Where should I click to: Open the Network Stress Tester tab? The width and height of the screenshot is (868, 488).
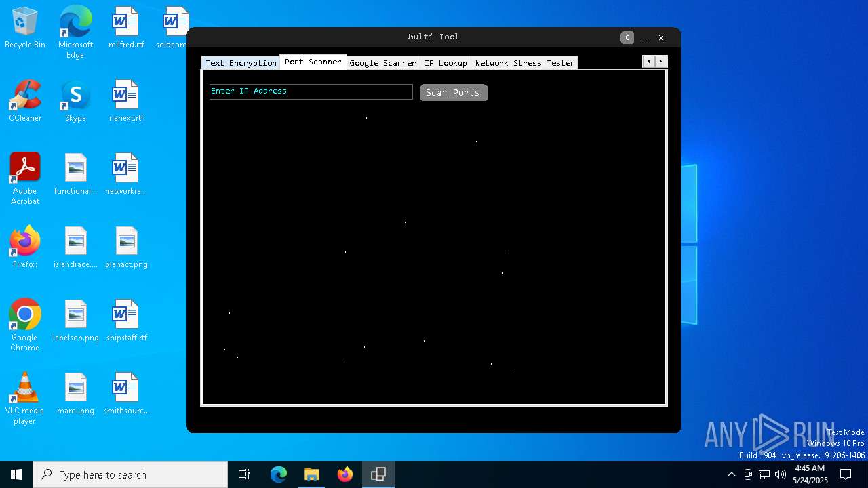[525, 63]
